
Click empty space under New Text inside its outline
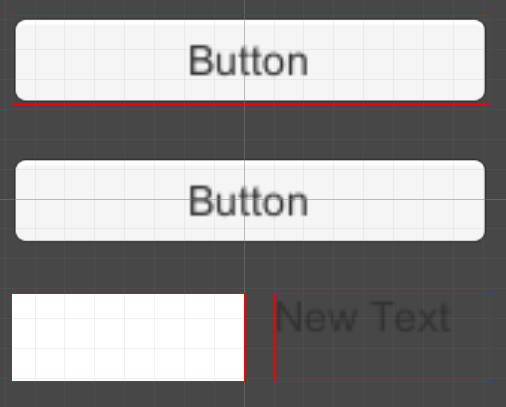coord(382,358)
